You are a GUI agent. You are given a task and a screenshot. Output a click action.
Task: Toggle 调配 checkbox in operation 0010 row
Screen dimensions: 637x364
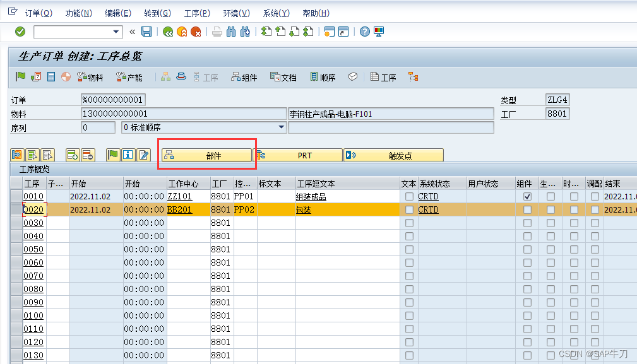click(595, 196)
